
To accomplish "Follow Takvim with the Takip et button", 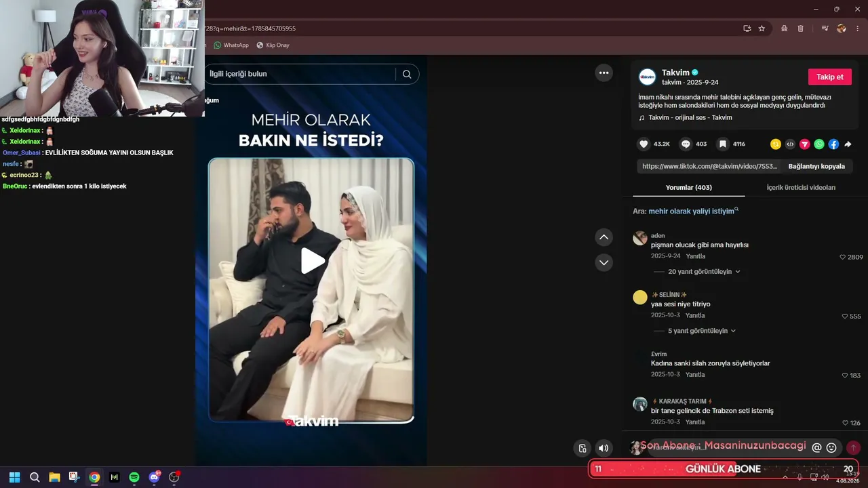I will (830, 77).
